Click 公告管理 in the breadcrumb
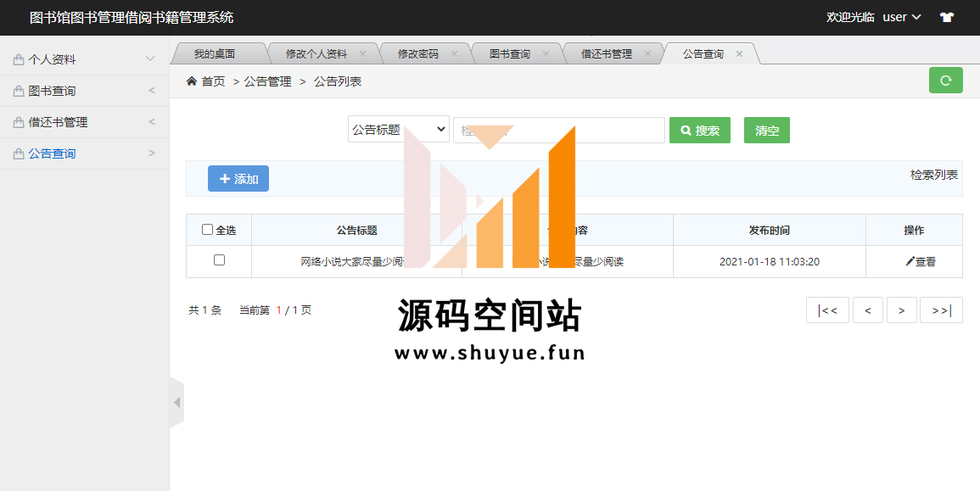 pos(267,81)
